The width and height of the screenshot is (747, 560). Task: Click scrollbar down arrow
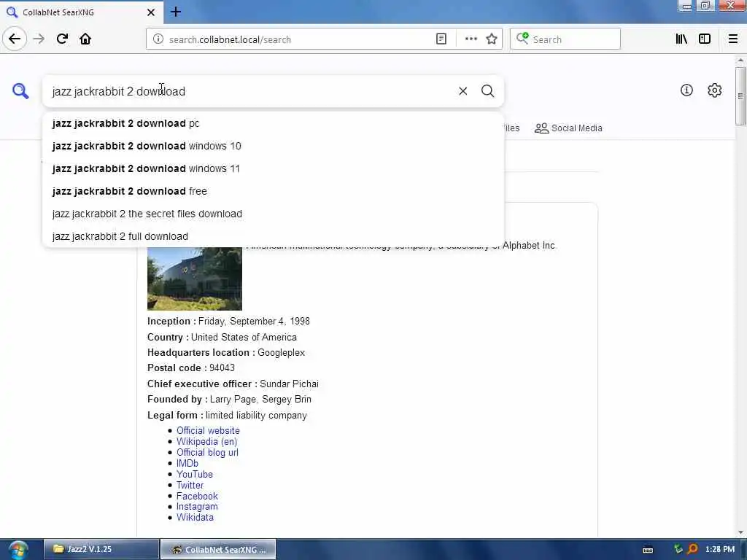[x=740, y=532]
